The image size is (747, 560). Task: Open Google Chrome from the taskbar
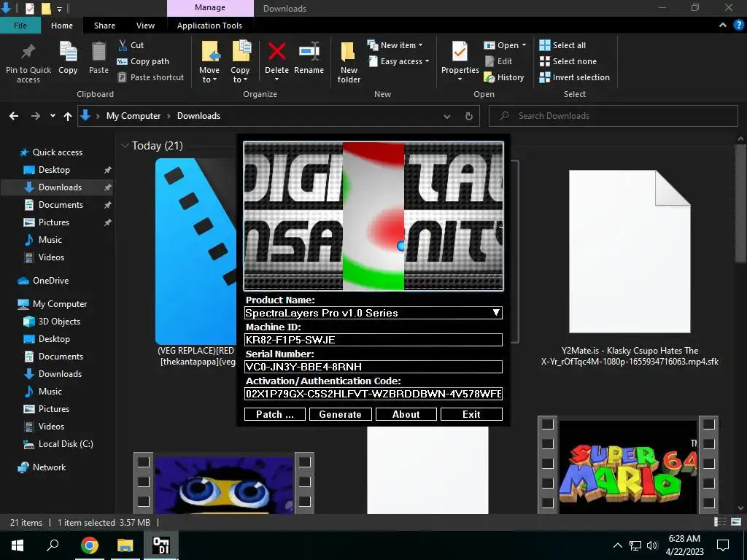[x=89, y=545]
